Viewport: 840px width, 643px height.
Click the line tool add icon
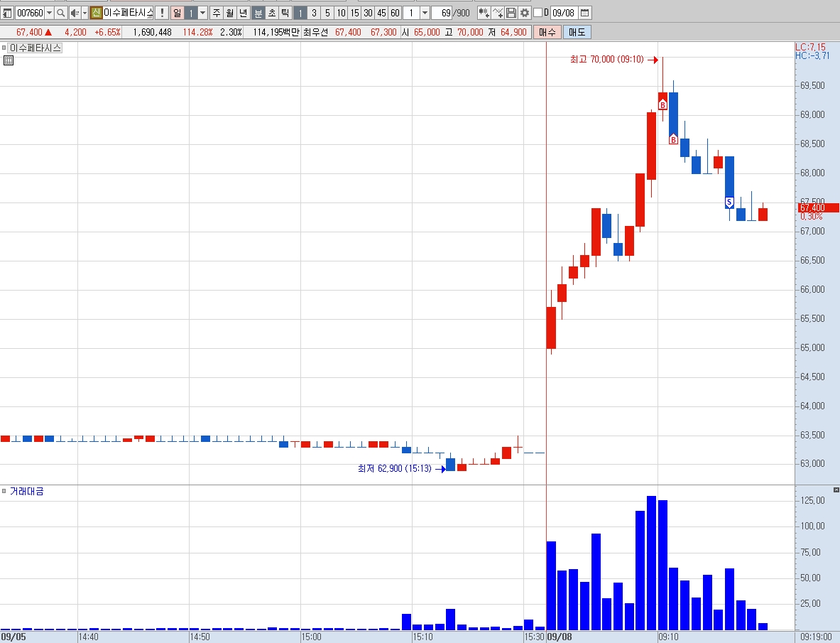[x=498, y=13]
